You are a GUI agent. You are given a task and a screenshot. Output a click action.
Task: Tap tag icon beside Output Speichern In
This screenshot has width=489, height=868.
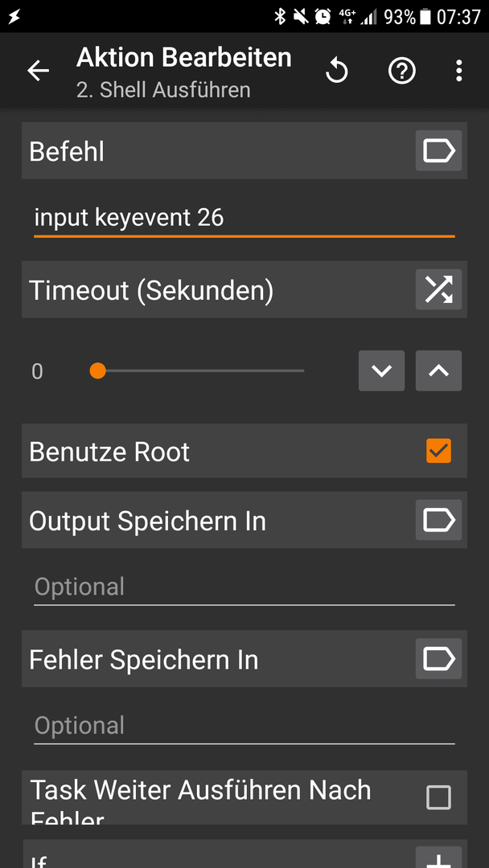coord(438,520)
